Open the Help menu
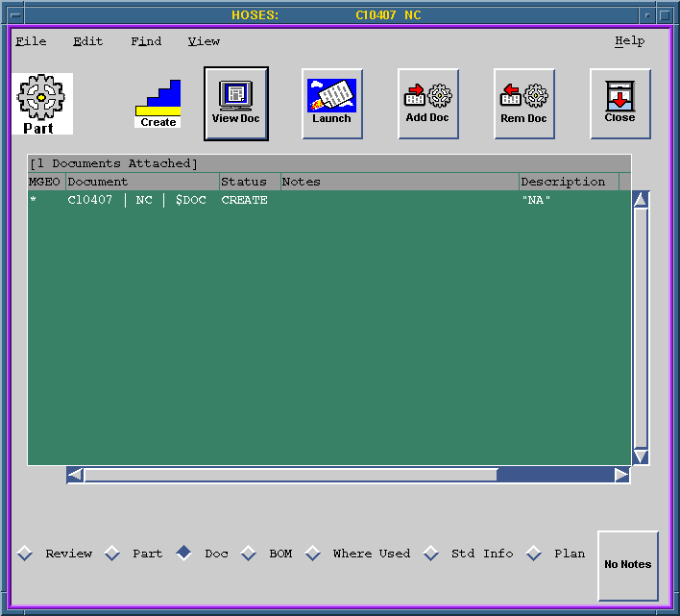 [629, 41]
